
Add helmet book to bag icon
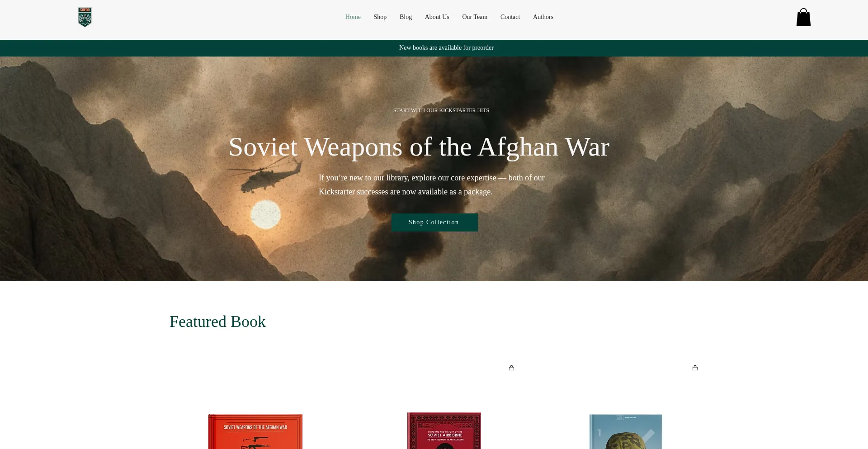coord(695,368)
